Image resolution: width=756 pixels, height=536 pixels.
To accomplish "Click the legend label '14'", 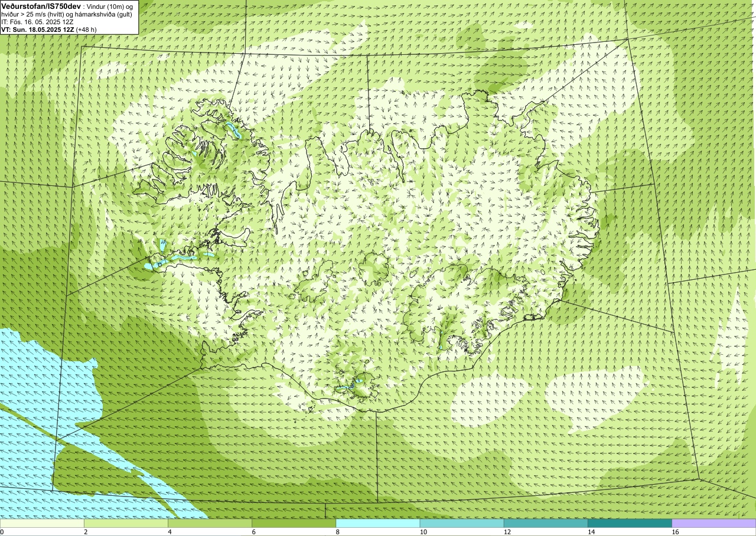I will [591, 532].
